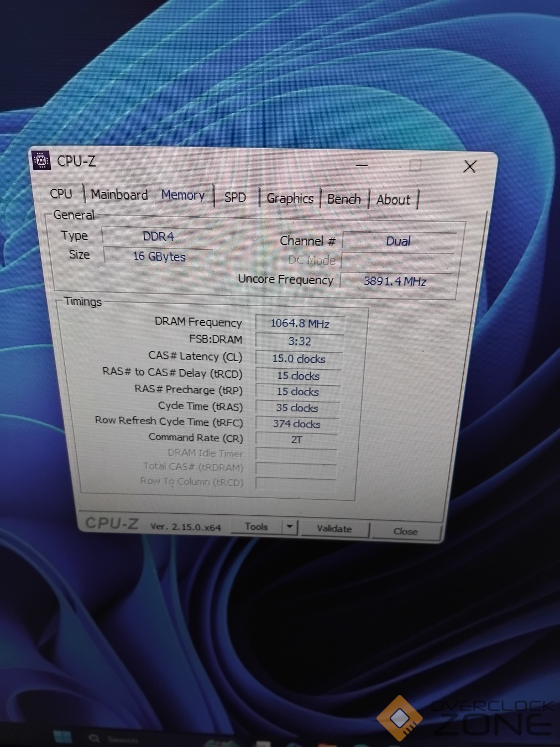Screen dimensions: 560x747
Task: Click the Ver. 2.15.0.x64 version text
Action: point(186,527)
